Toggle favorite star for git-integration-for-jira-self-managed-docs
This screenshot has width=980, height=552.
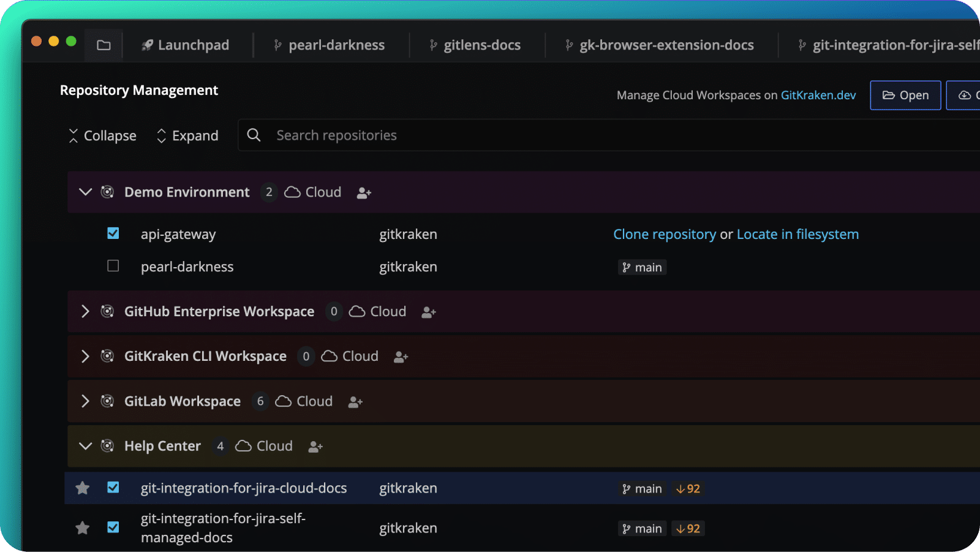click(x=83, y=528)
